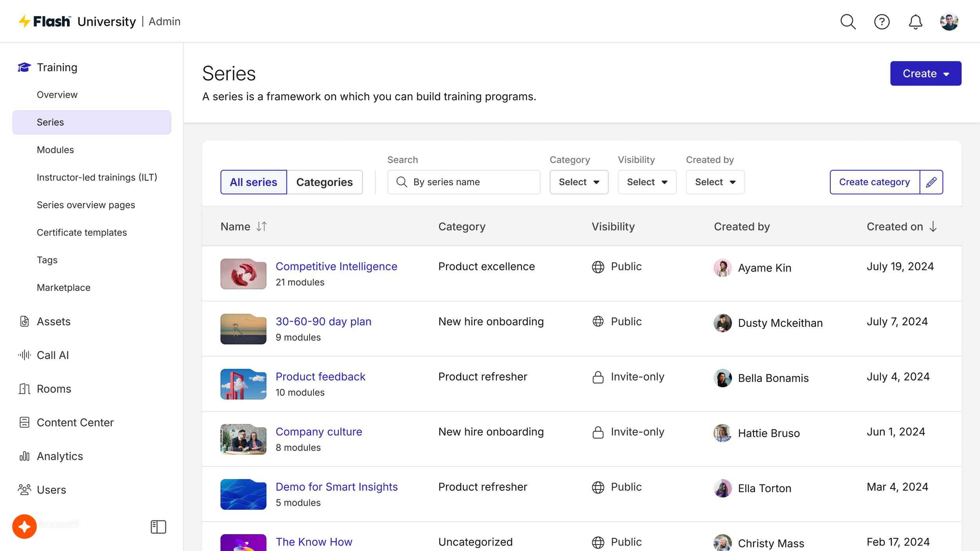Click the pencil edit category icon

[x=931, y=182]
